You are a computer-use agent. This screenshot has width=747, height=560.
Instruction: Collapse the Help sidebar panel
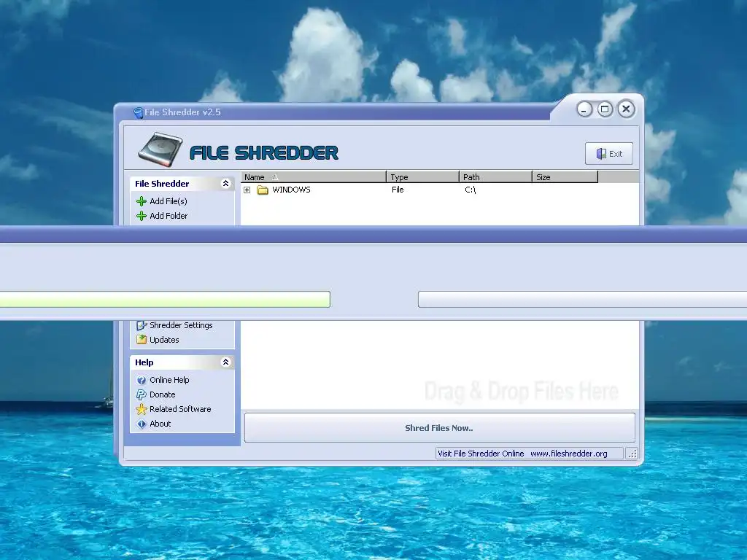(x=226, y=362)
